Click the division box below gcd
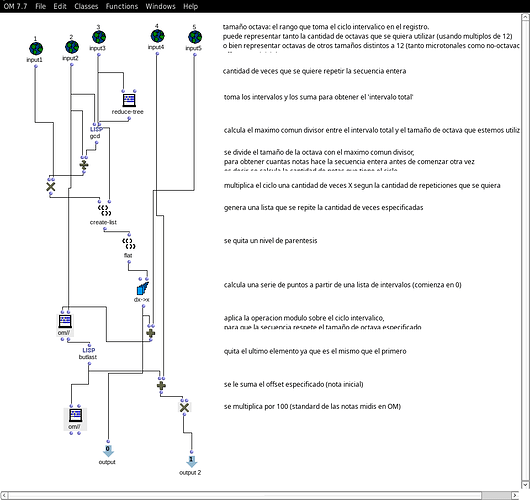 point(84,165)
